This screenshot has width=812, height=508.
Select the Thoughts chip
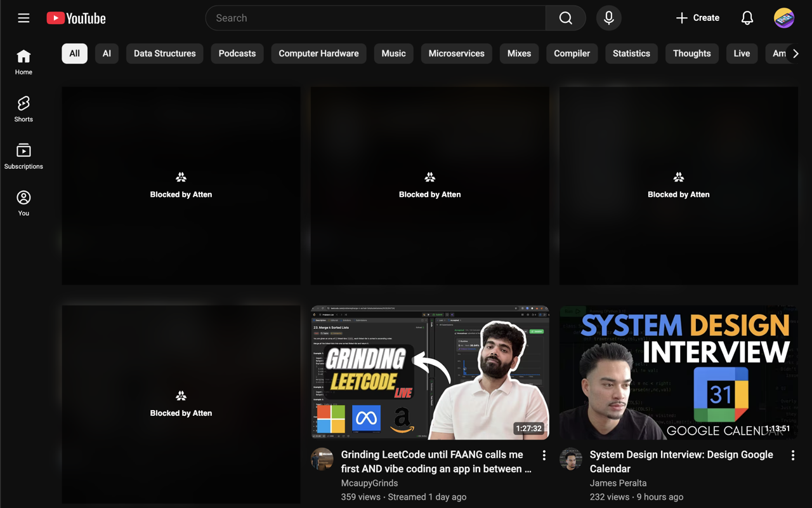(691, 53)
